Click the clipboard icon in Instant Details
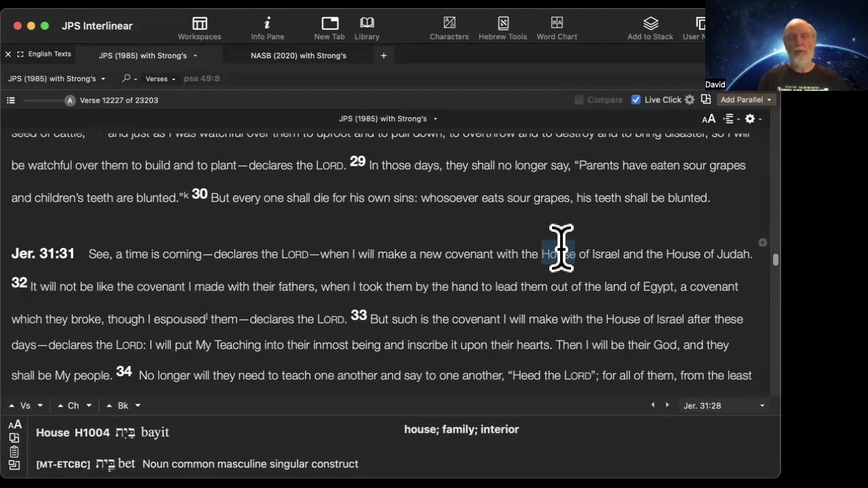 [14, 451]
